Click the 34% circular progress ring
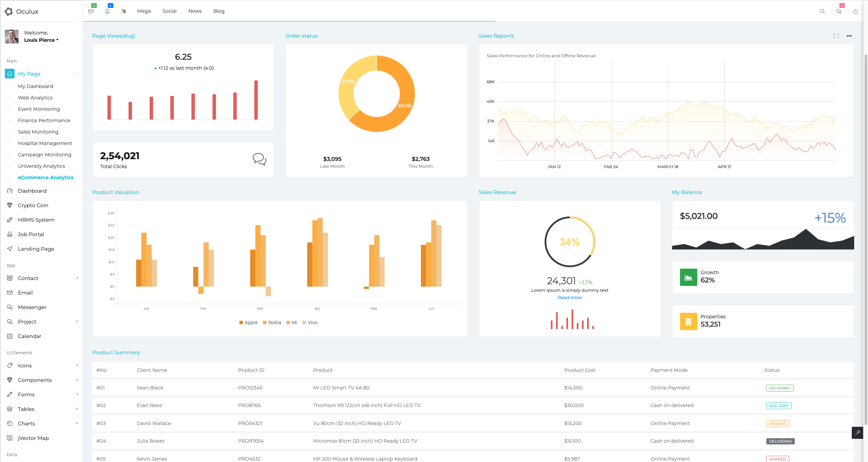The image size is (868, 462). 570,242
